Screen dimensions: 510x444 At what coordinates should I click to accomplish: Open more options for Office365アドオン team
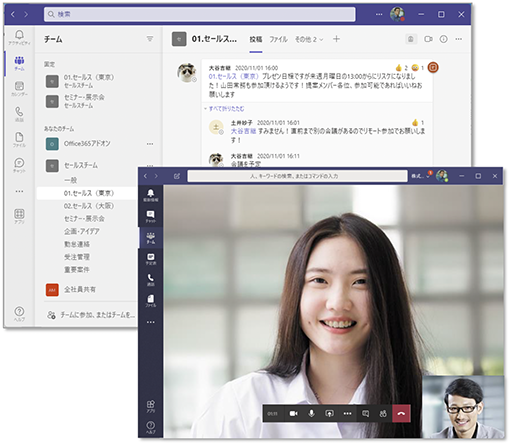(x=150, y=144)
